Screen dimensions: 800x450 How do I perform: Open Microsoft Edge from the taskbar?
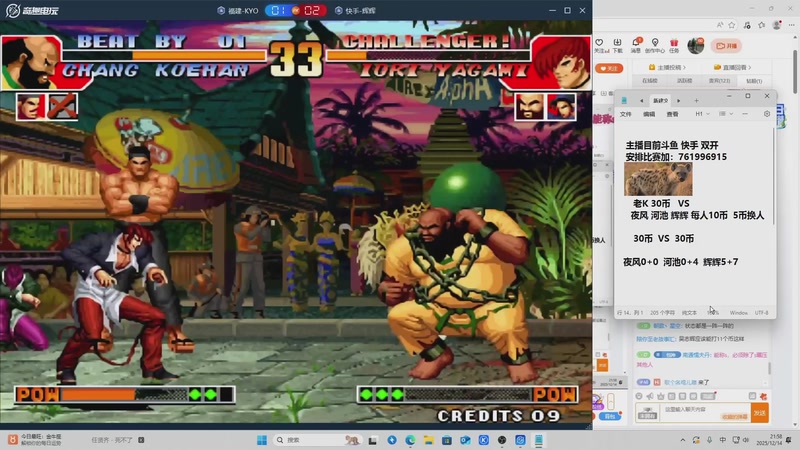pyautogui.click(x=410, y=440)
